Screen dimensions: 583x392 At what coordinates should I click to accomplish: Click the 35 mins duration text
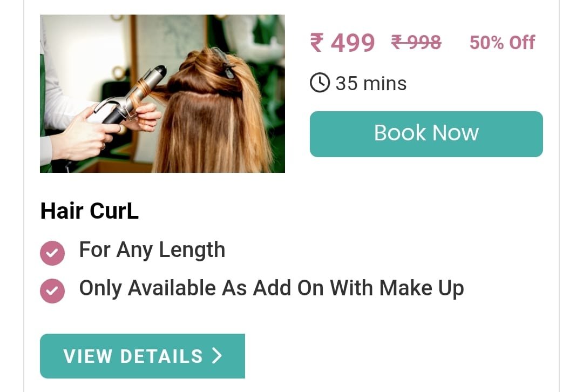(x=371, y=83)
